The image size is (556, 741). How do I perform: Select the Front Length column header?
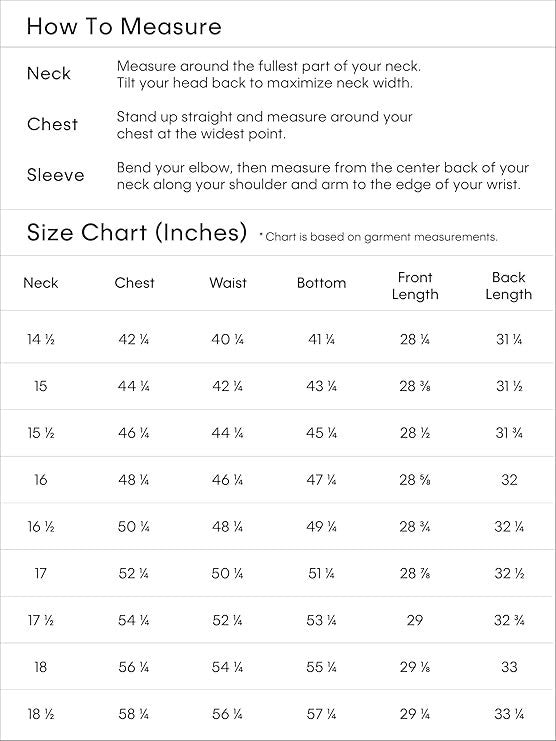tap(415, 285)
